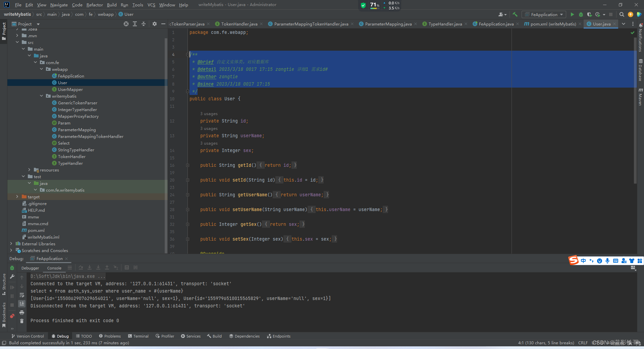
Task: Open Evaluate Expression calculator icon
Action: [x=127, y=267]
